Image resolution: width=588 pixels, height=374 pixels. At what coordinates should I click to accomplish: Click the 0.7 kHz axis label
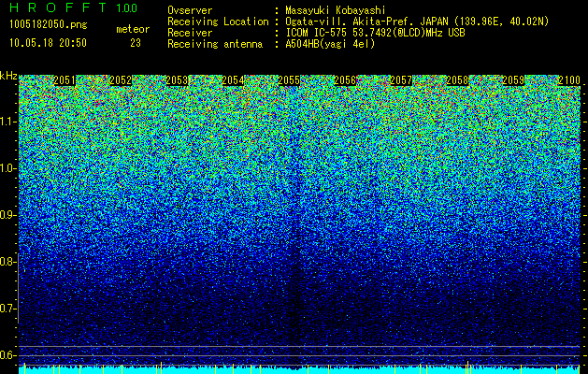(x=8, y=309)
